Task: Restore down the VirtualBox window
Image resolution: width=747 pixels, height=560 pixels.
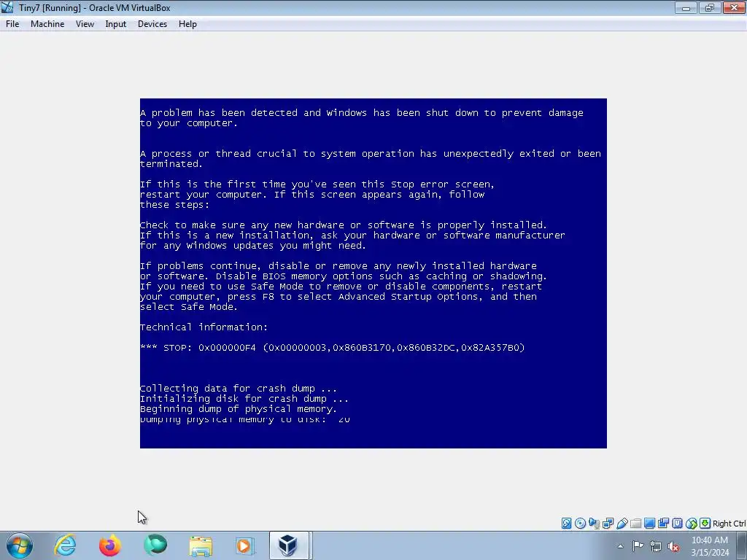Action: [x=710, y=7]
